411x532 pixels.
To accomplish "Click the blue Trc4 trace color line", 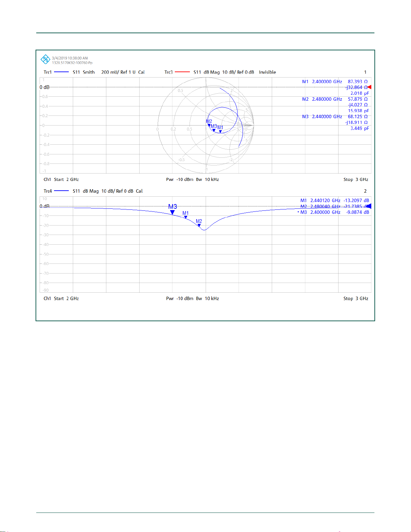I will click(x=61, y=191).
